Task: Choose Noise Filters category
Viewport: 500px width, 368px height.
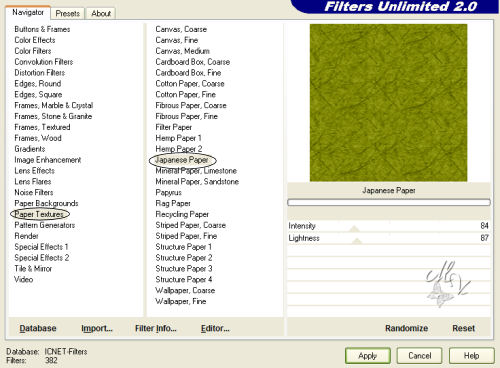Action: click(x=34, y=192)
